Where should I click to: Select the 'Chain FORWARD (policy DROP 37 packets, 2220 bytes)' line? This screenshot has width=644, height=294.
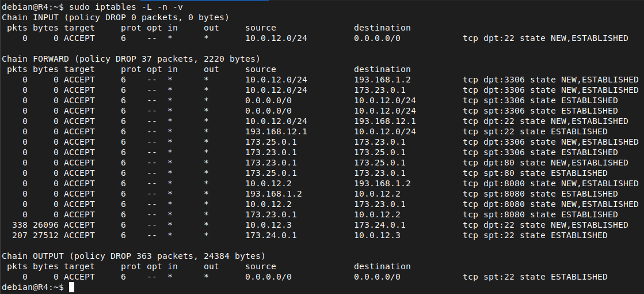tap(131, 59)
